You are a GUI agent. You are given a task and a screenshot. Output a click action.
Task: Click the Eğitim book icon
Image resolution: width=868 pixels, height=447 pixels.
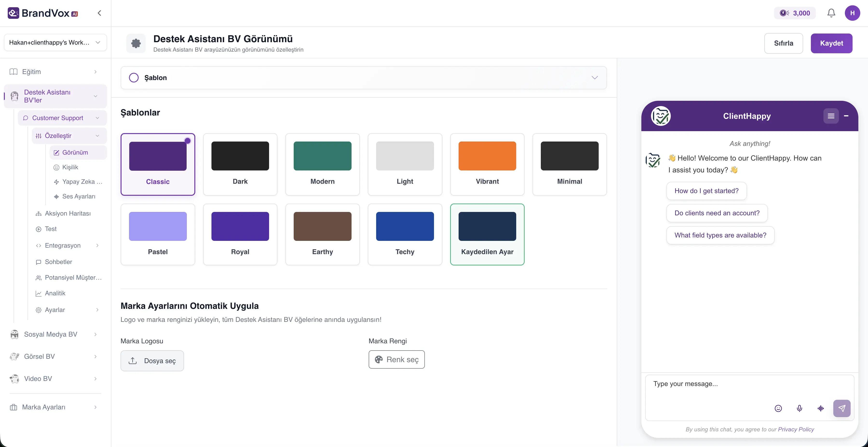(x=14, y=72)
